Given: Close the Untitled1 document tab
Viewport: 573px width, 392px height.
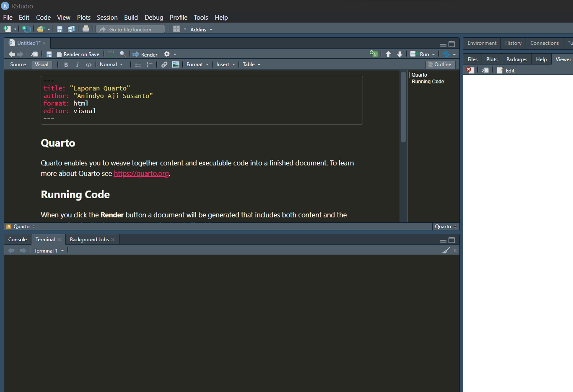Looking at the screenshot, I should (44, 43).
